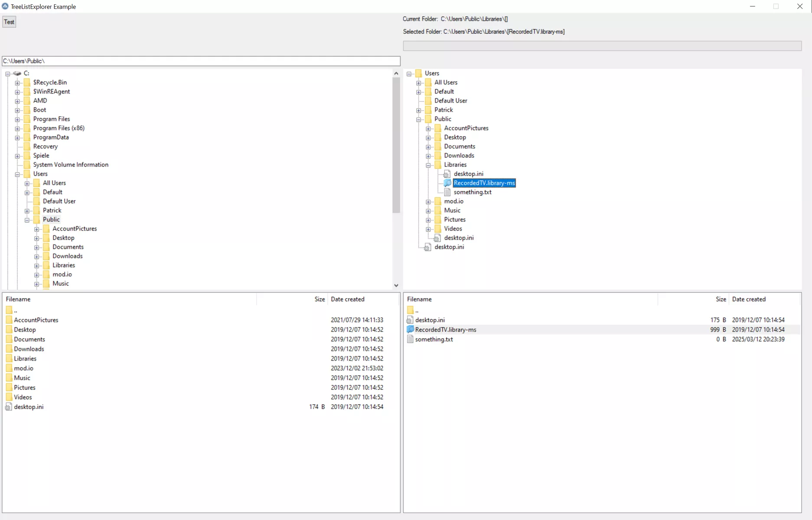The width and height of the screenshot is (812, 520).
Task: Select Spiele folder in the left tree
Action: 41,156
